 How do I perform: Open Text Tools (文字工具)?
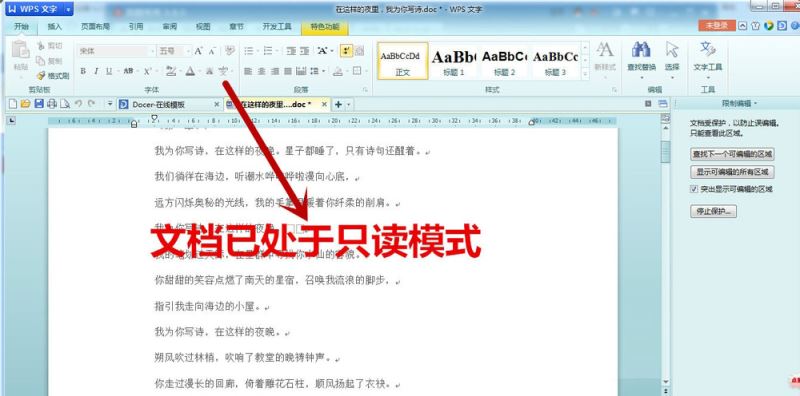(x=708, y=57)
